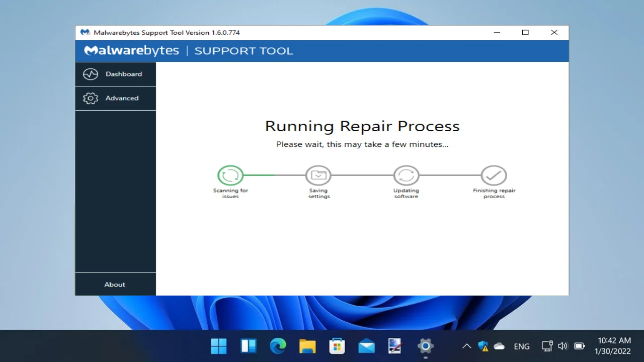644x362 pixels.
Task: Click the Advanced gear icon
Action: pyautogui.click(x=91, y=98)
